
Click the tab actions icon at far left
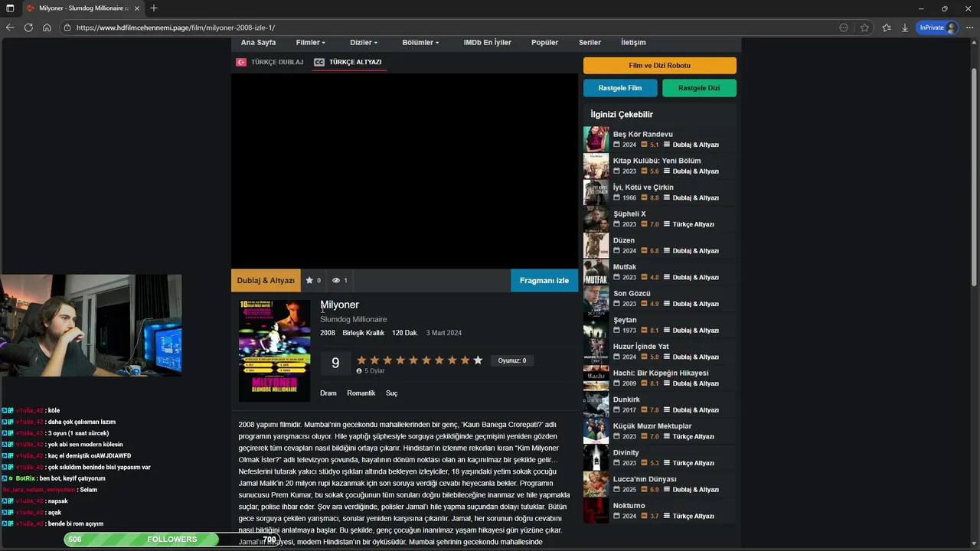10,8
